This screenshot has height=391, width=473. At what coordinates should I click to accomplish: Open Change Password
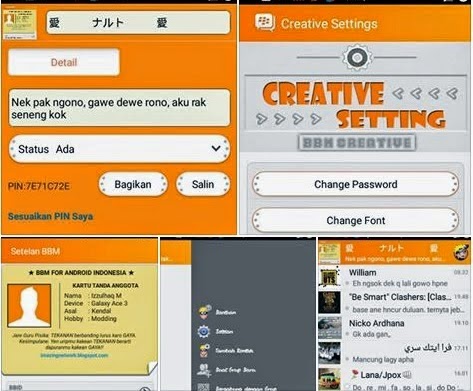355,184
